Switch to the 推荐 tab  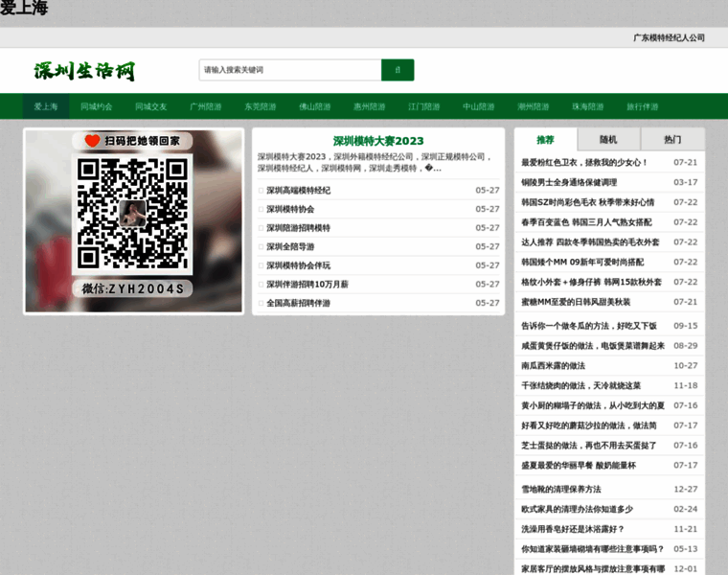coord(545,139)
